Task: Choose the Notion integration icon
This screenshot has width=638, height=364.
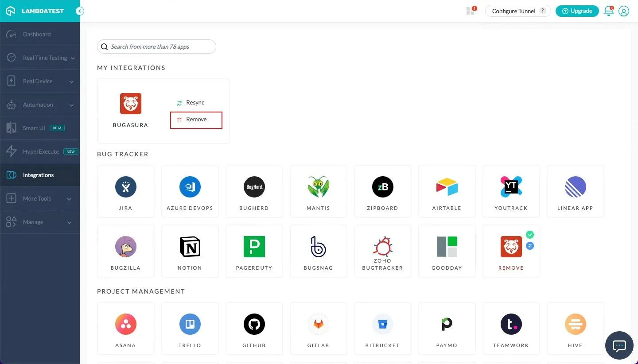Action: tap(190, 247)
